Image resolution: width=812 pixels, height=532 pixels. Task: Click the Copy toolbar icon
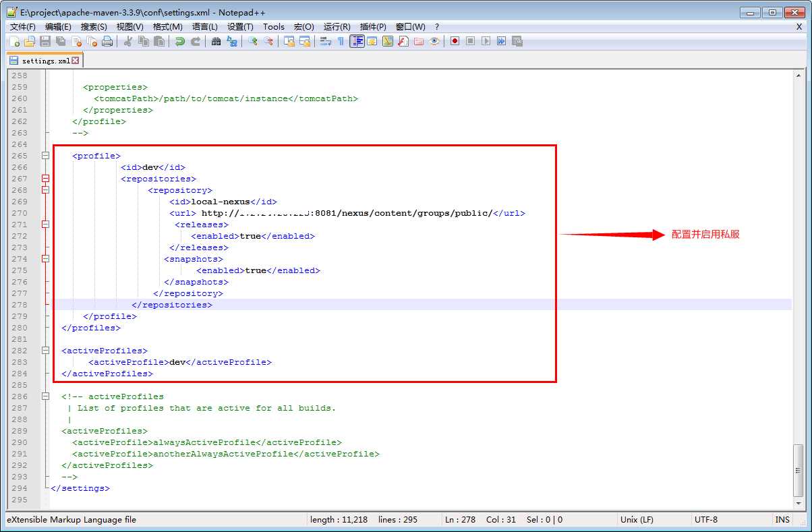pos(144,41)
